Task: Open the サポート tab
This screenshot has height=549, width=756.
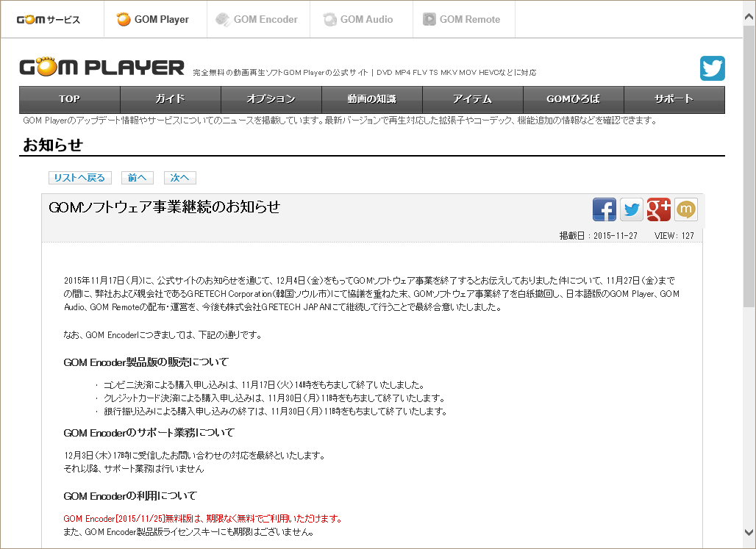Action: (x=674, y=98)
